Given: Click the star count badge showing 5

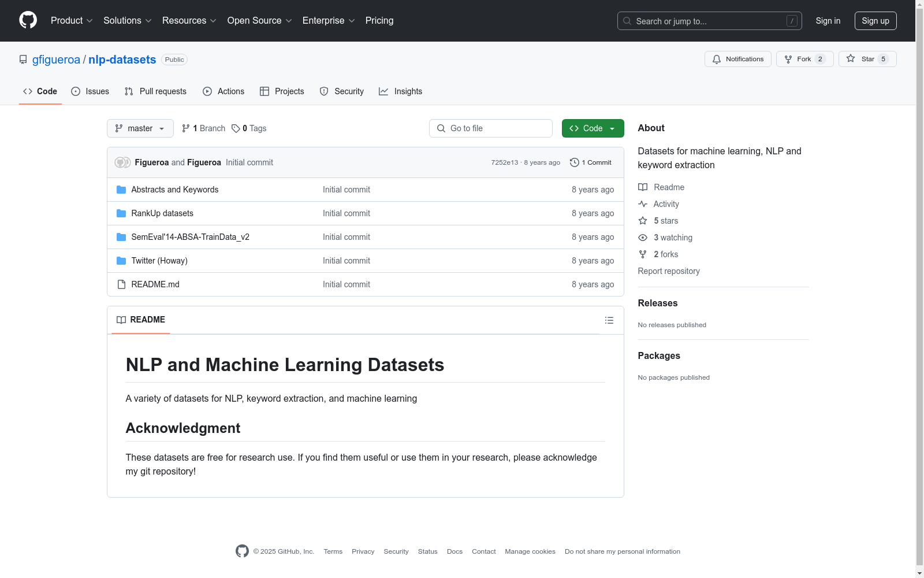Looking at the screenshot, I should pos(883,59).
